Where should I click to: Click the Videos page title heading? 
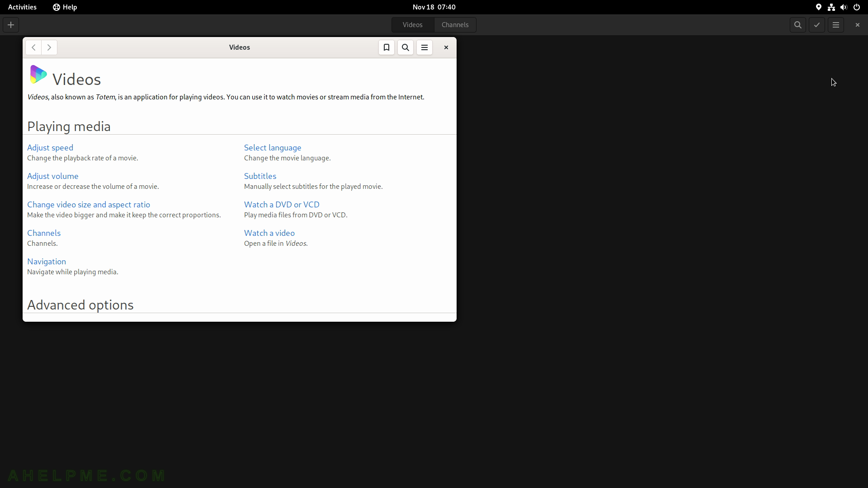click(77, 80)
